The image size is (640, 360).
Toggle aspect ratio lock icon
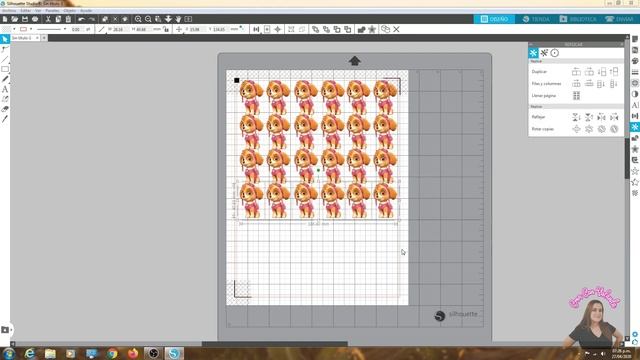pos(166,29)
